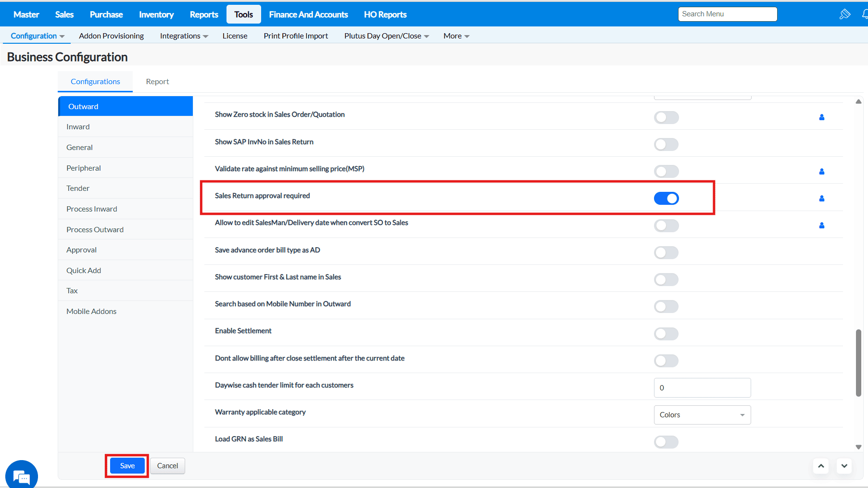Toggle Show Zero stock in Sales Order/Quotation

tap(666, 117)
